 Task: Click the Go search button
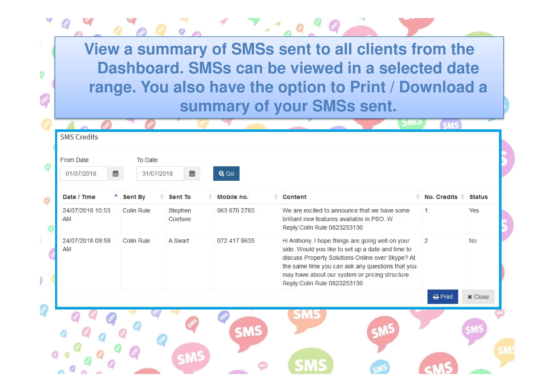[x=226, y=173]
